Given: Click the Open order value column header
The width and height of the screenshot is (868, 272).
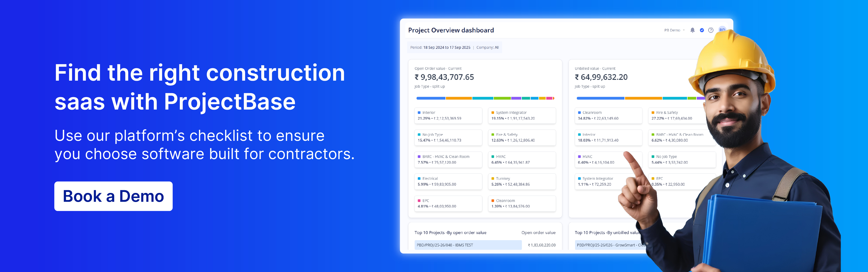Looking at the screenshot, I should pos(538,232).
